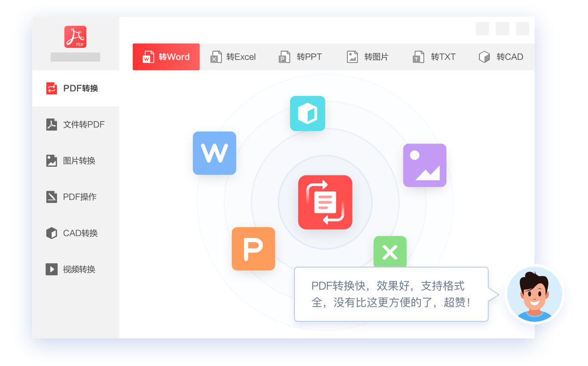Go to 图片转换 in the sidebar
Screen dimensions: 588x366
click(76, 161)
